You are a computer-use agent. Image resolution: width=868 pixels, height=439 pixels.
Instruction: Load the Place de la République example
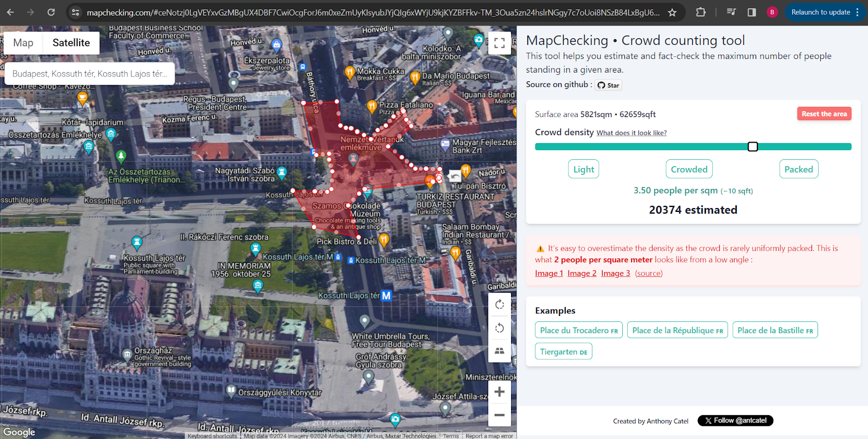[678, 330]
